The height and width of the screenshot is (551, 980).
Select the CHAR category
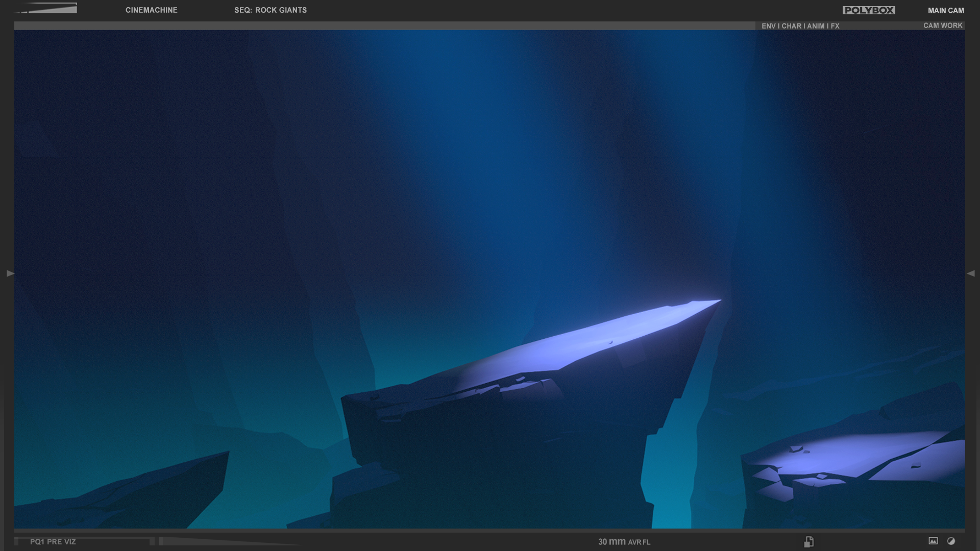pos(791,26)
